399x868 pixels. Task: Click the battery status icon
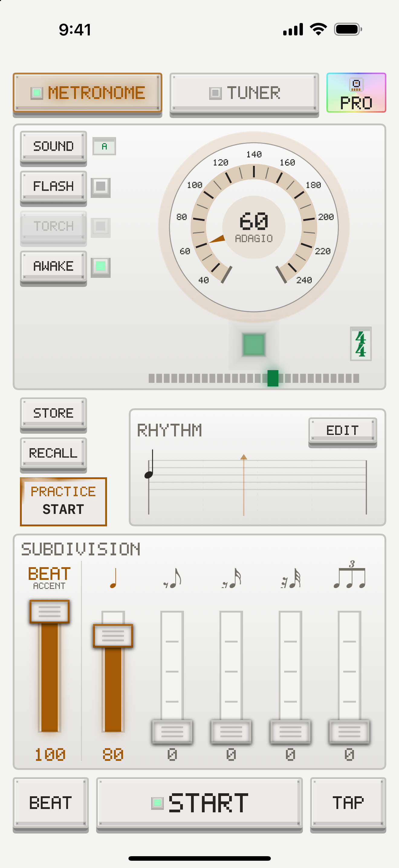click(348, 29)
